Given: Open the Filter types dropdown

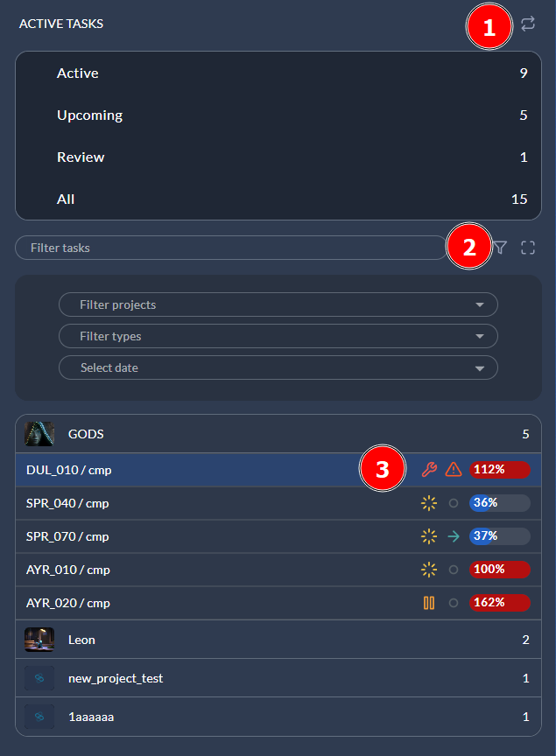Looking at the screenshot, I should [x=278, y=336].
